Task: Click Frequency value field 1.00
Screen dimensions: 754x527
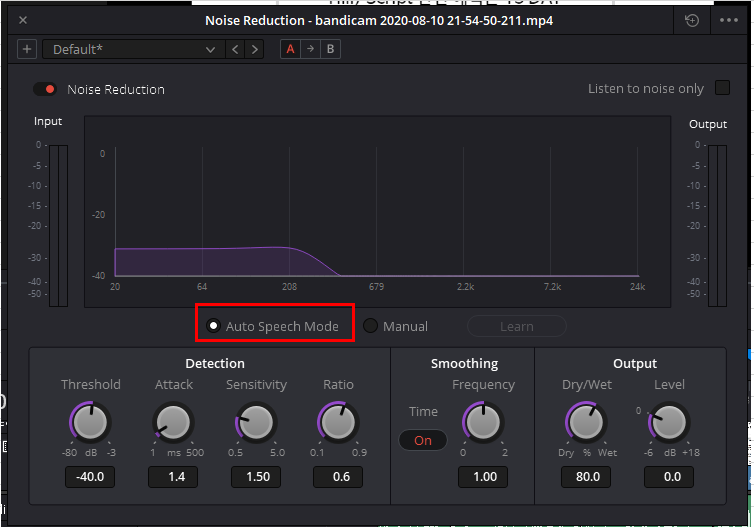Action: point(483,477)
